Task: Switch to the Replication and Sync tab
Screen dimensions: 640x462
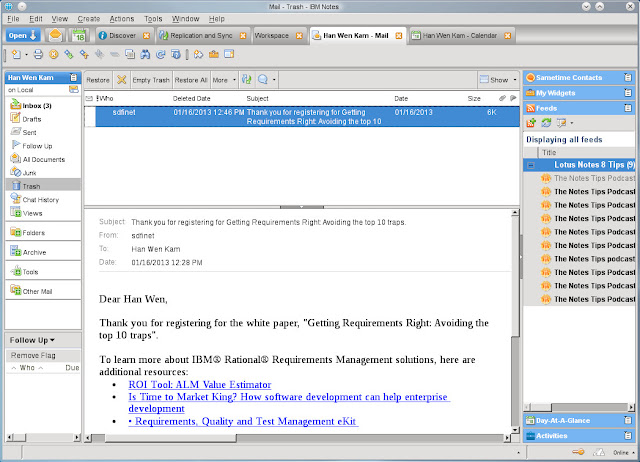Action: (x=201, y=36)
